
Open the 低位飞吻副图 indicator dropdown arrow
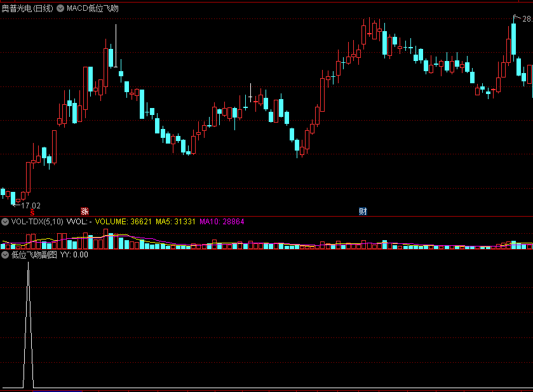pos(5,255)
